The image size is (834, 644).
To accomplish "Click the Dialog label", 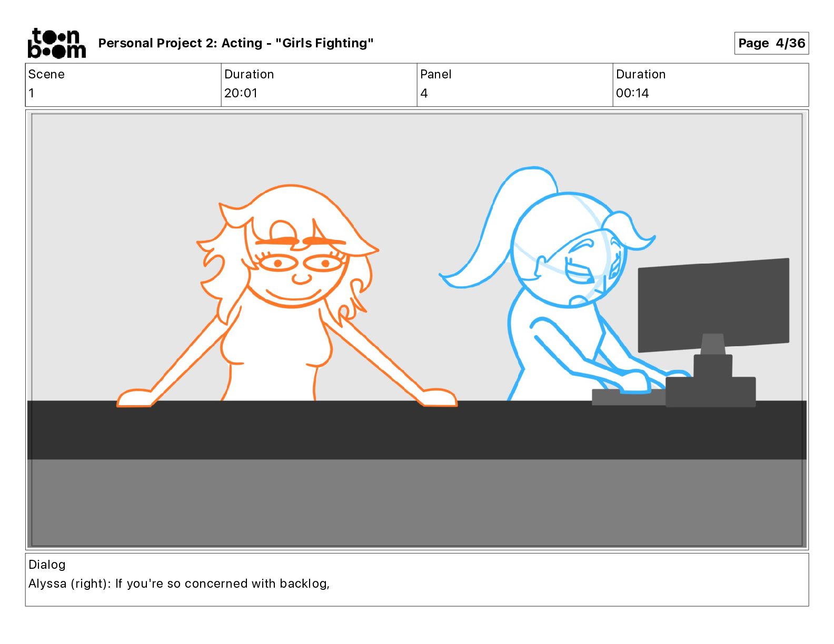I will pyautogui.click(x=47, y=565).
